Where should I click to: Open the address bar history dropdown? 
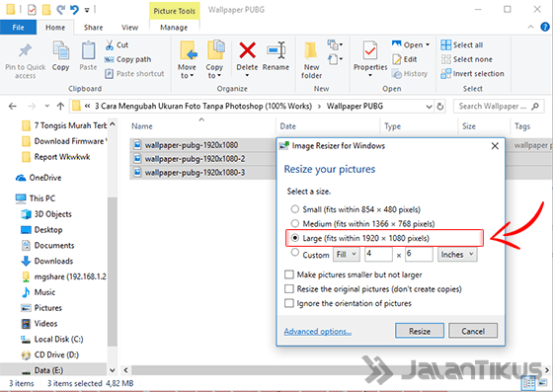(429, 106)
